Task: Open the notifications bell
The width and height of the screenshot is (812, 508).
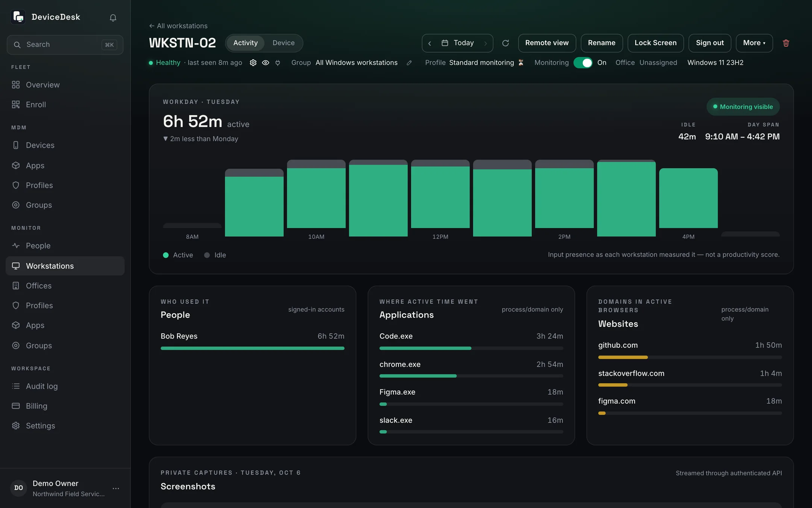Action: (x=113, y=18)
